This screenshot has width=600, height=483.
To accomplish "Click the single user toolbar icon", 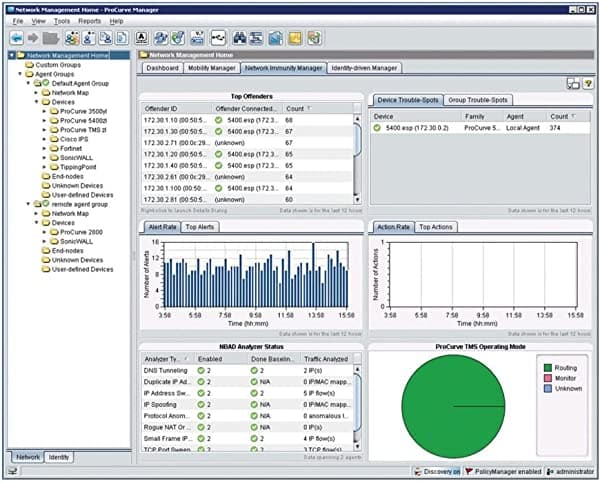I will (89, 38).
